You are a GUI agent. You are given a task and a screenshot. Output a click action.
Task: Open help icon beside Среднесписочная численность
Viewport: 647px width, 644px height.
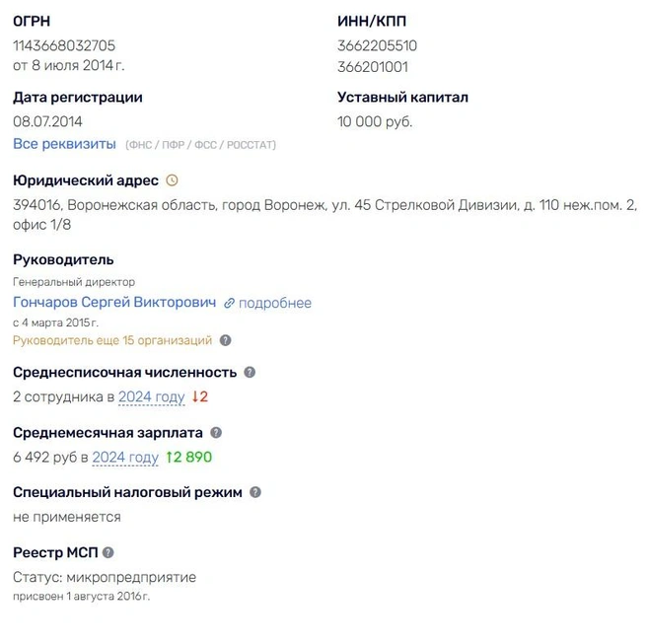coord(250,372)
